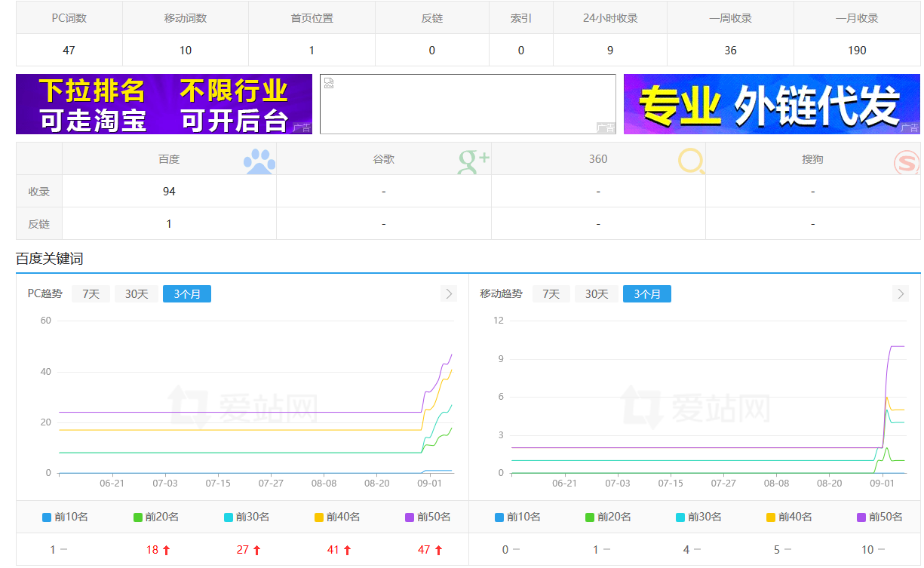Screen dimensions: 924x568
Task: Open the 下拉排名 advertisement banner
Action: pos(164,104)
